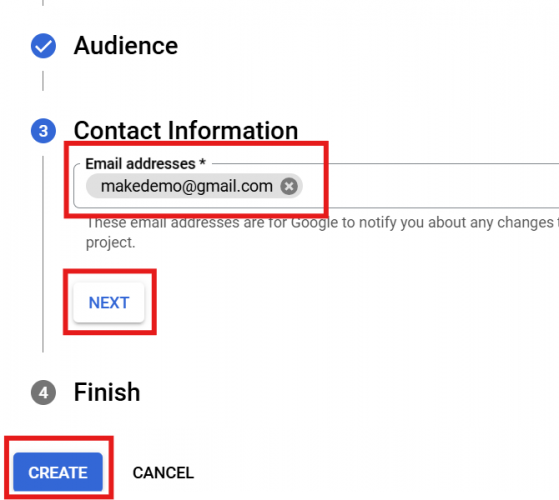
Task: Focus the empty area of the Email addresses field
Action: (428, 186)
